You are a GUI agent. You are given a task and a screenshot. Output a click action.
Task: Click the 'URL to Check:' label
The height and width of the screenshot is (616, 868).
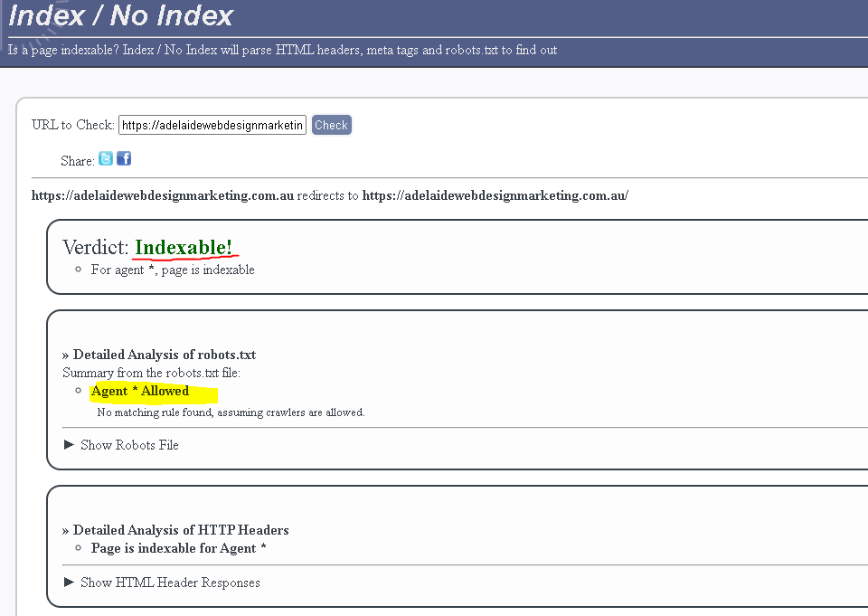pos(73,125)
